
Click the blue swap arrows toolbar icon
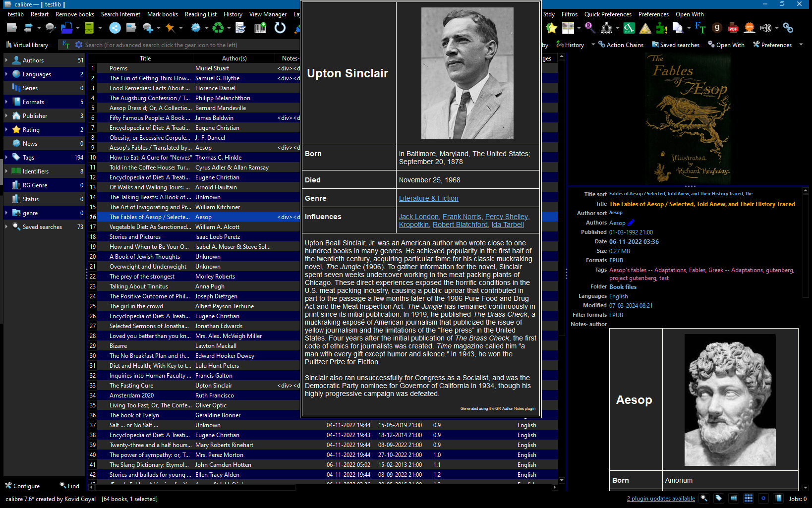click(x=28, y=28)
